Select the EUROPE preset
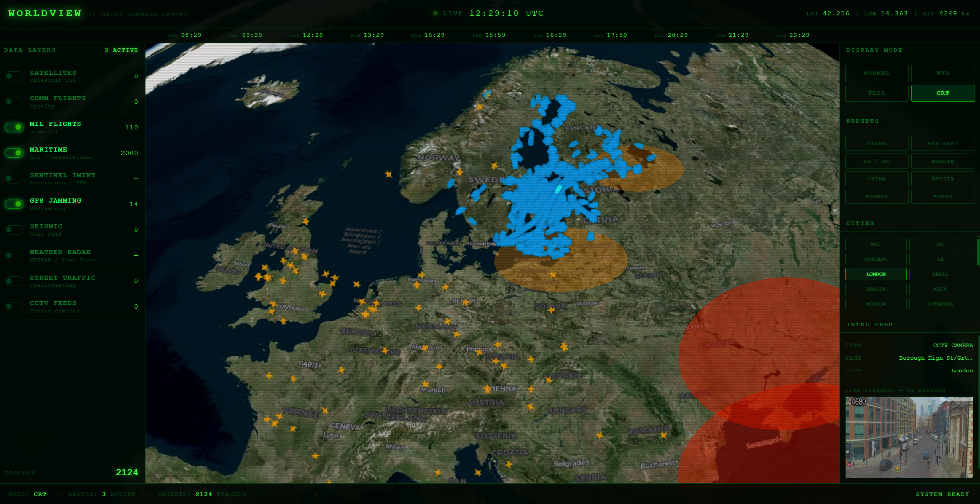This screenshot has height=504, width=980. click(x=942, y=161)
